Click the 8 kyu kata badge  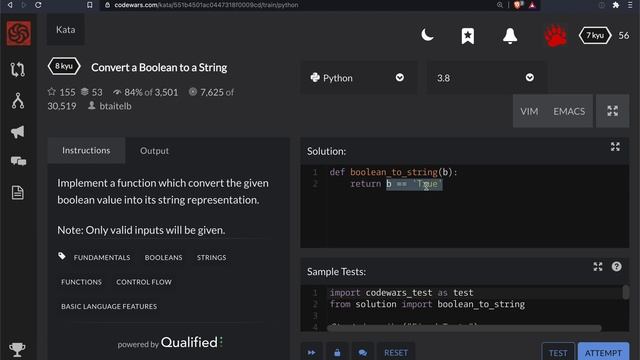coord(64,66)
